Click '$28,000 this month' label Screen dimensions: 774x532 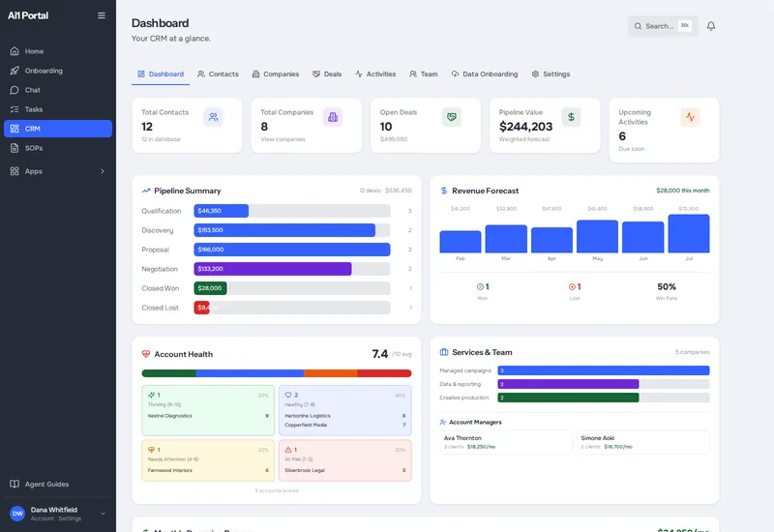[683, 191]
